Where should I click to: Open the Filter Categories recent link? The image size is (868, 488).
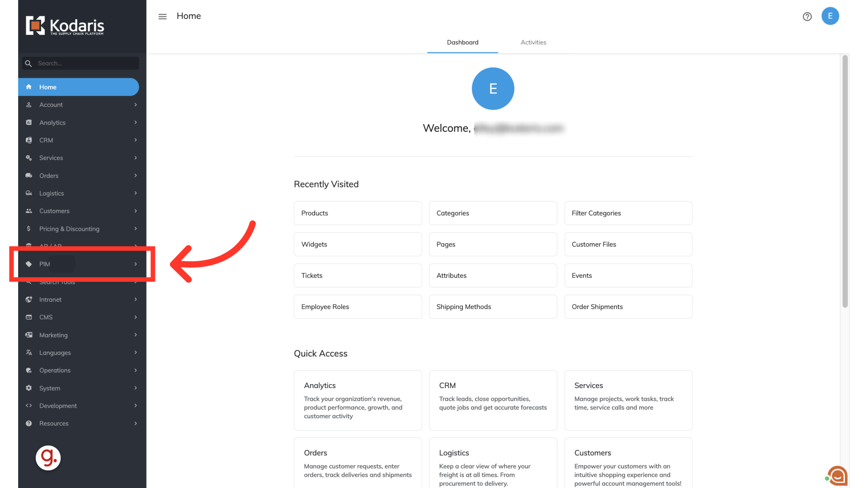pyautogui.click(x=628, y=213)
